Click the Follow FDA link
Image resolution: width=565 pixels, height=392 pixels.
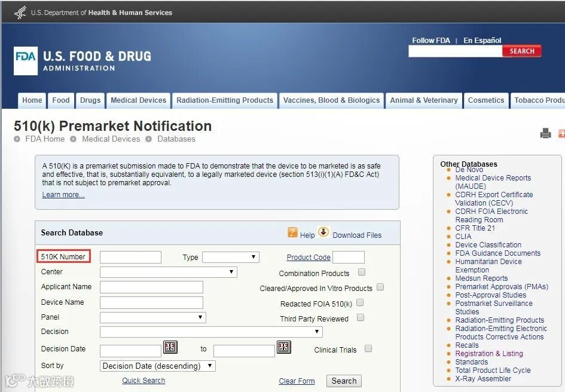pyautogui.click(x=431, y=41)
